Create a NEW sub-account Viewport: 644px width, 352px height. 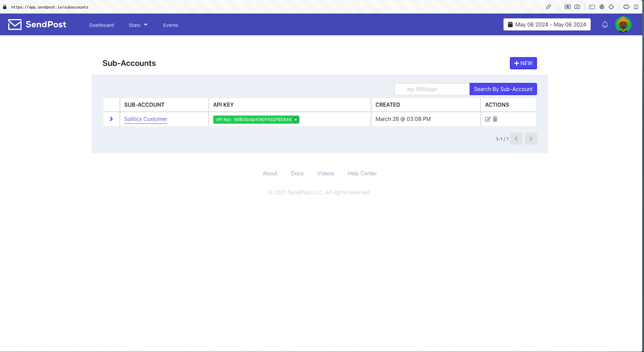[x=523, y=63]
